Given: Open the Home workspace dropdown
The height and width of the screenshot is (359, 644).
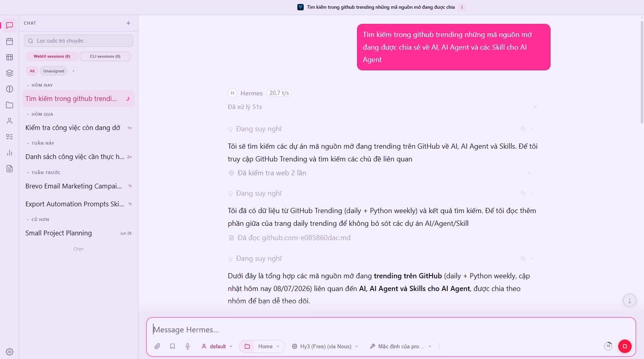Looking at the screenshot, I should point(262,346).
